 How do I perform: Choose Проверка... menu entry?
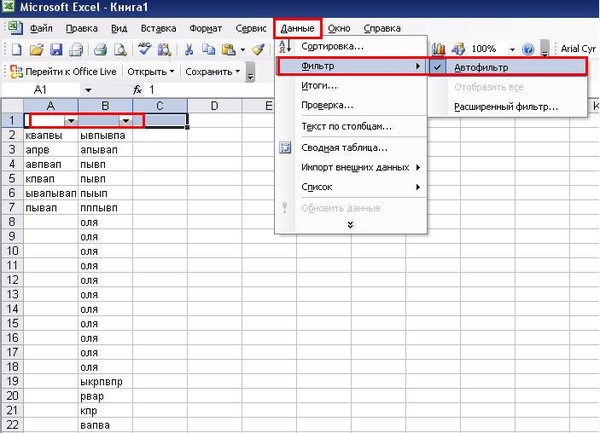[351, 105]
